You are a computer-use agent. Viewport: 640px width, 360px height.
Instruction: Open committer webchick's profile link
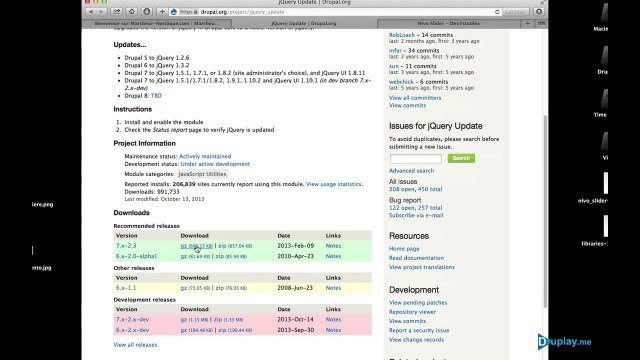(401, 82)
